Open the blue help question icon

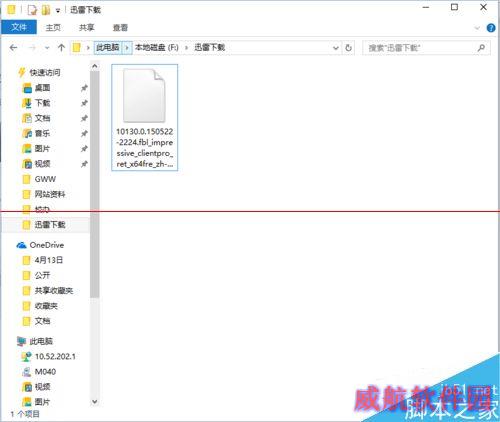[x=491, y=28]
